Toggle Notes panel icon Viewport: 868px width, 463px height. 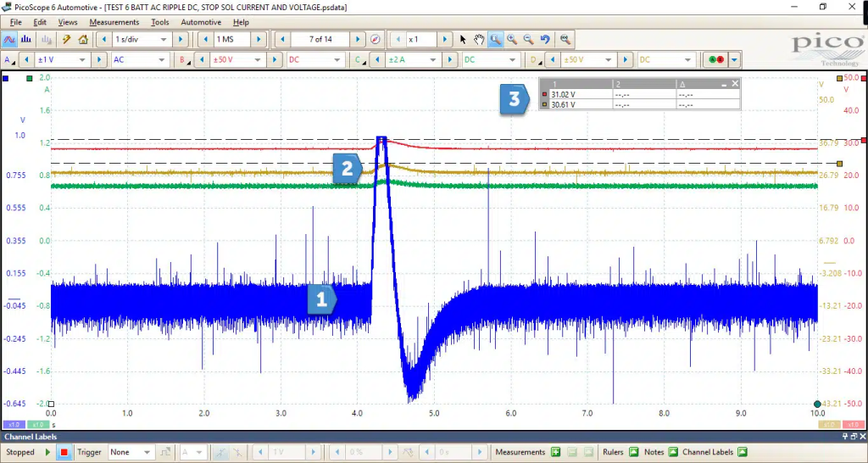tap(672, 453)
